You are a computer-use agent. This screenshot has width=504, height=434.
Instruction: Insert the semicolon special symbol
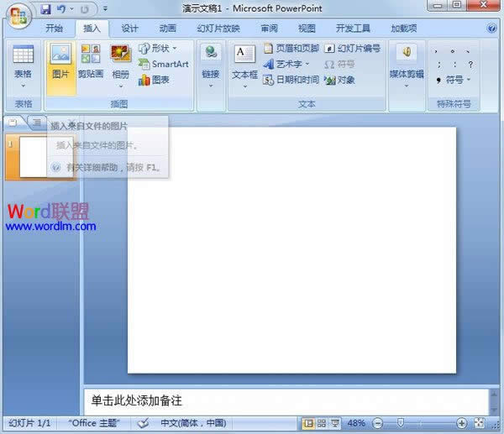438,65
